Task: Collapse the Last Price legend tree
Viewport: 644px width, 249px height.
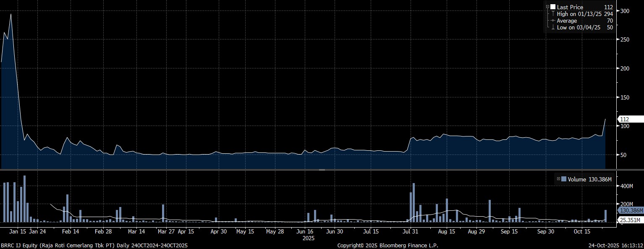Action: 547,7
